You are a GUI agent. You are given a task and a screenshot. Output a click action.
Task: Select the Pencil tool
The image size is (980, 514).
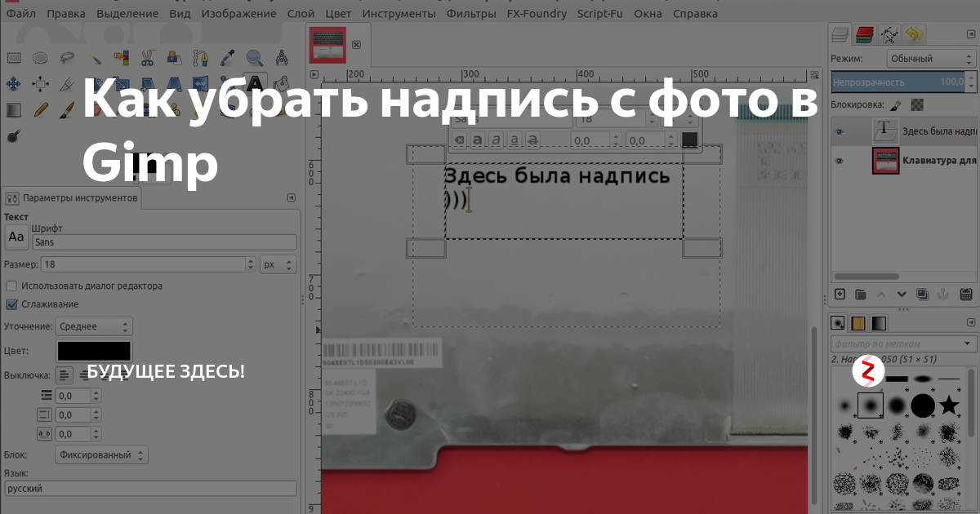tap(40, 109)
